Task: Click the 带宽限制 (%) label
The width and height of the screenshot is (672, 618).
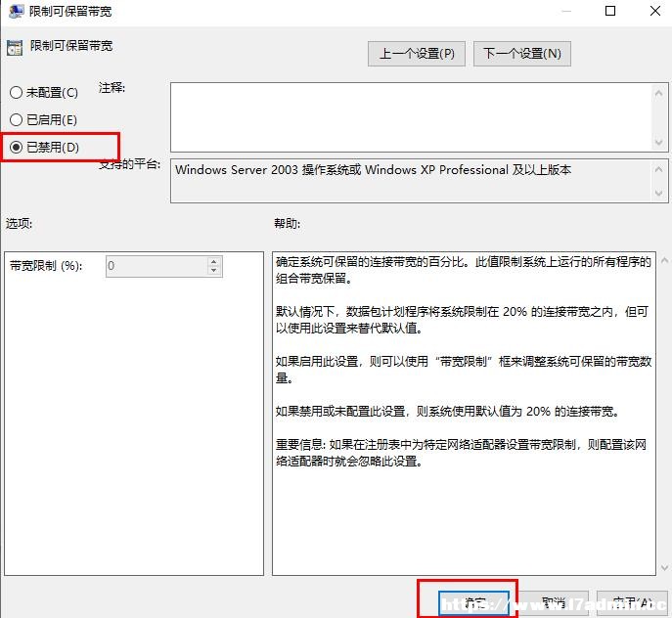Action: [46, 266]
